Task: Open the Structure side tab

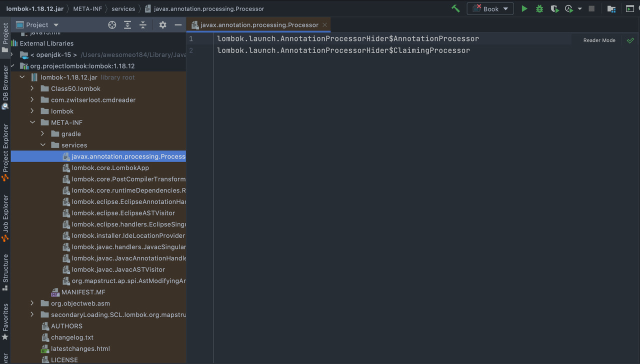Action: tap(5, 272)
